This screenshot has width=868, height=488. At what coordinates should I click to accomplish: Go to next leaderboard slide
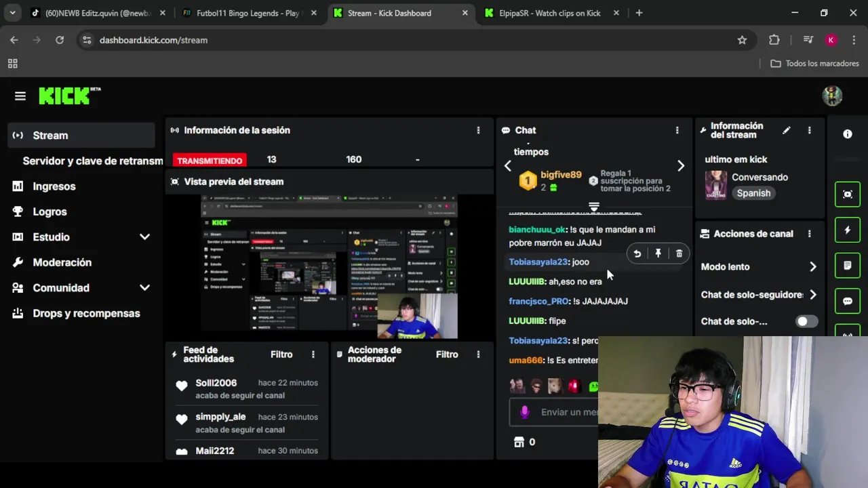681,166
